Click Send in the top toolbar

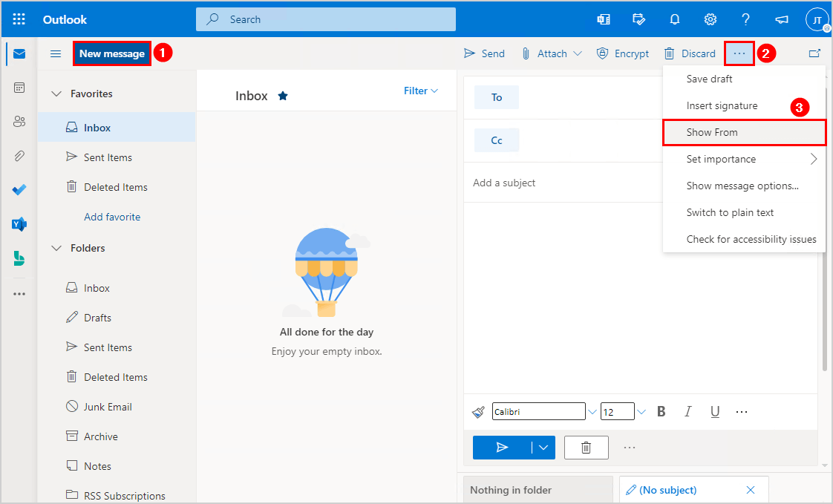click(484, 53)
